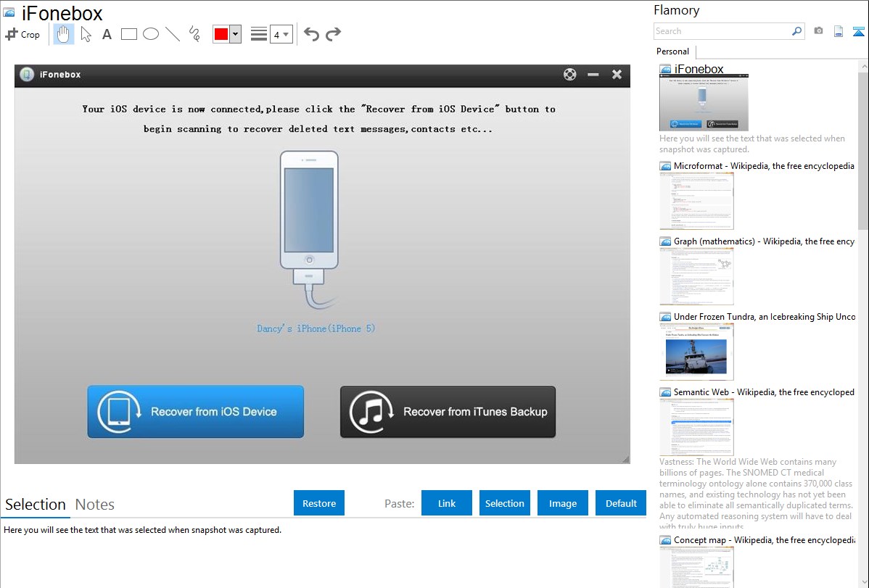Click the Restore button
Viewport: 869px width, 588px height.
[319, 503]
